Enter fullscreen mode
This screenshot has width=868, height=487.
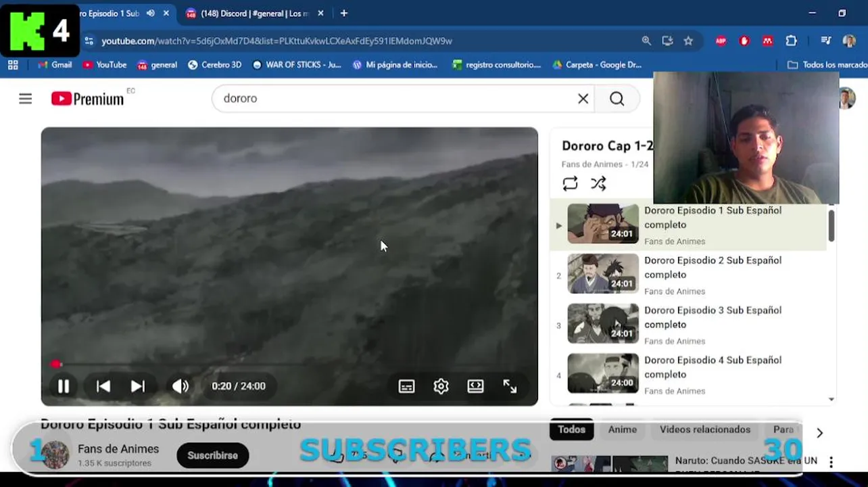click(510, 386)
